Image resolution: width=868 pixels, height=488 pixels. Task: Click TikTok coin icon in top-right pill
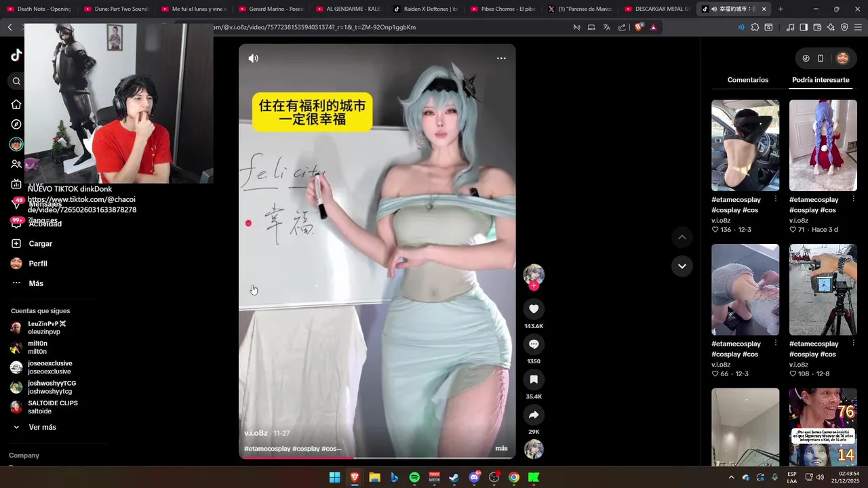pos(806,58)
